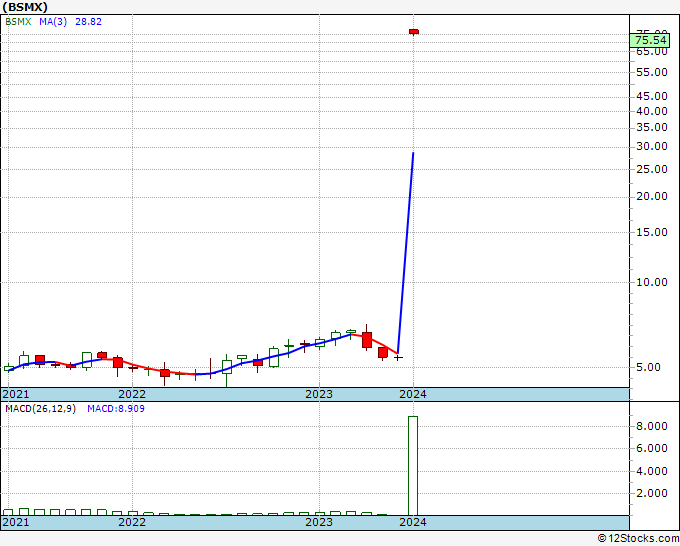680x546 pixels.
Task: Click the 2023 label on price chart axis
Action: (319, 394)
